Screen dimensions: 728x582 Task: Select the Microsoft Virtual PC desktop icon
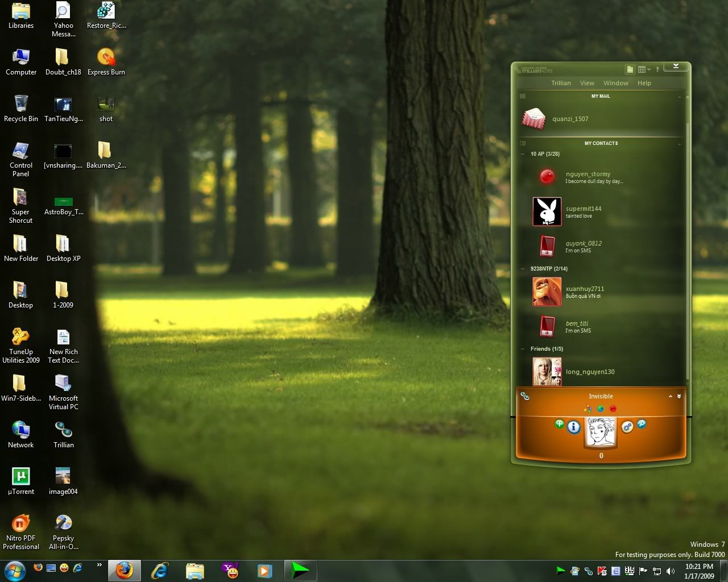point(63,392)
